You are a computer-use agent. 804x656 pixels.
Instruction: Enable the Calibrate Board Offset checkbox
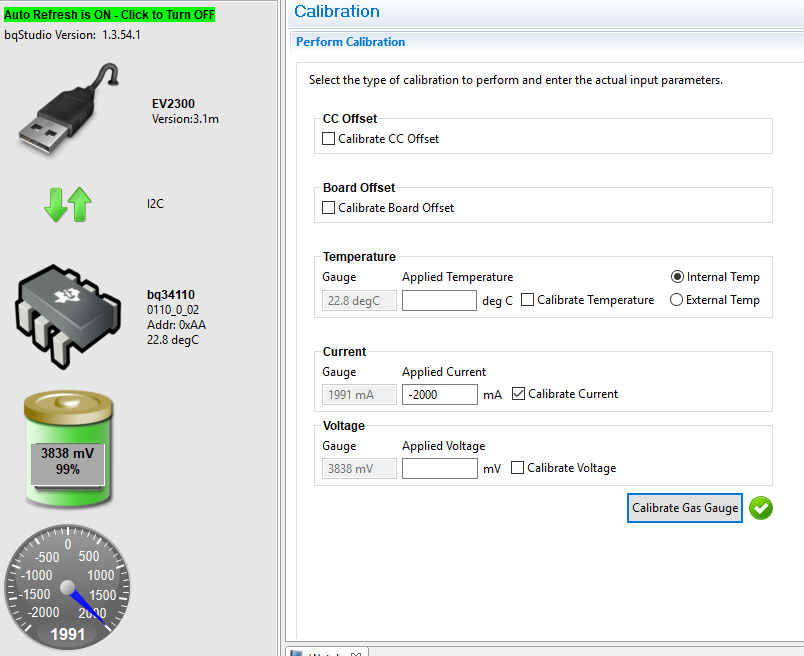point(329,208)
